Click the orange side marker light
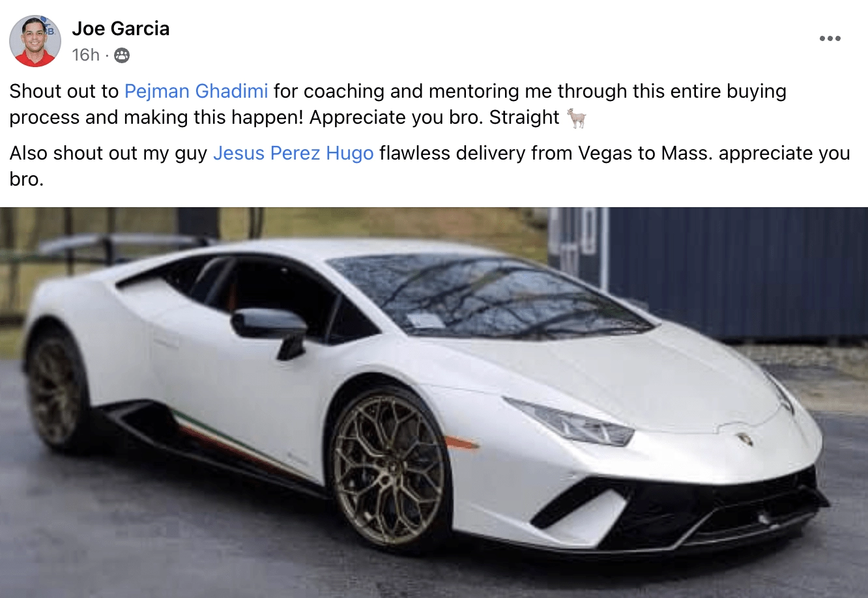This screenshot has width=868, height=598. (x=461, y=443)
